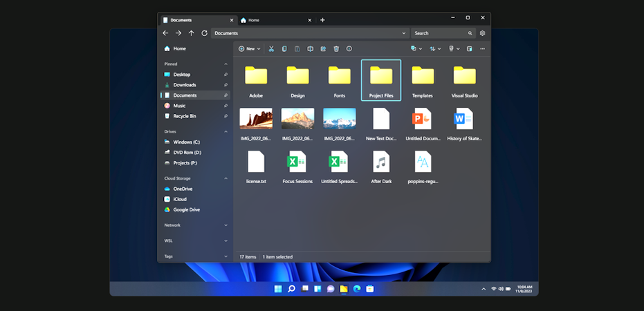Open the Projects (P:) drive
Screen dimensions: 644x311
195,163
